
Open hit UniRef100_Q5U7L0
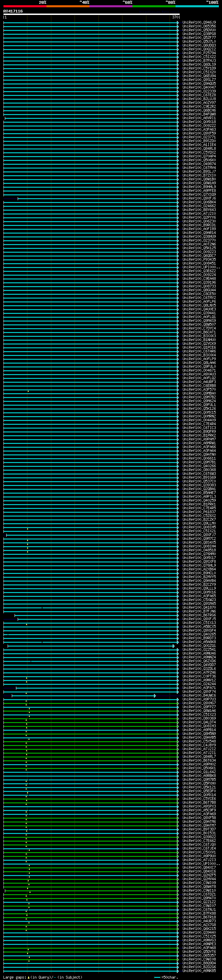pos(199,41)
